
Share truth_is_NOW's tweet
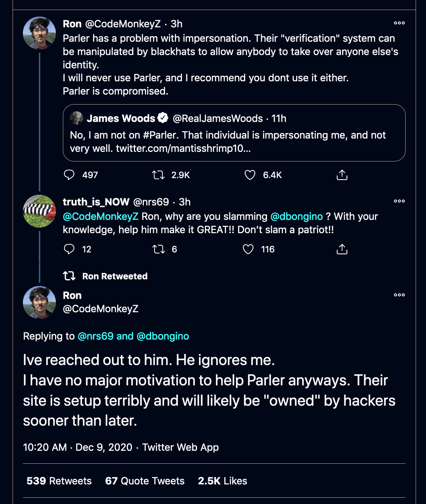pyautogui.click(x=342, y=249)
